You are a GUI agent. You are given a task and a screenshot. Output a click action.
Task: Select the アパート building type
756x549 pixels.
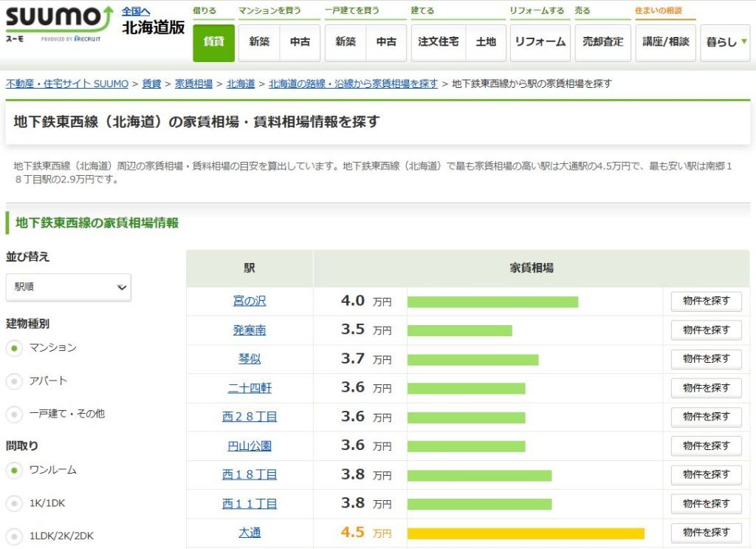coord(14,381)
